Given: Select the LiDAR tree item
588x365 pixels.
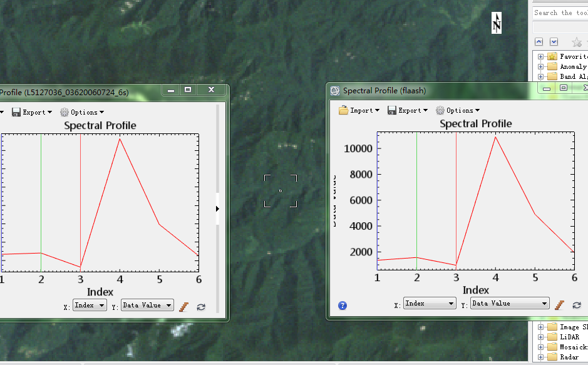Looking at the screenshot, I should pos(570,337).
